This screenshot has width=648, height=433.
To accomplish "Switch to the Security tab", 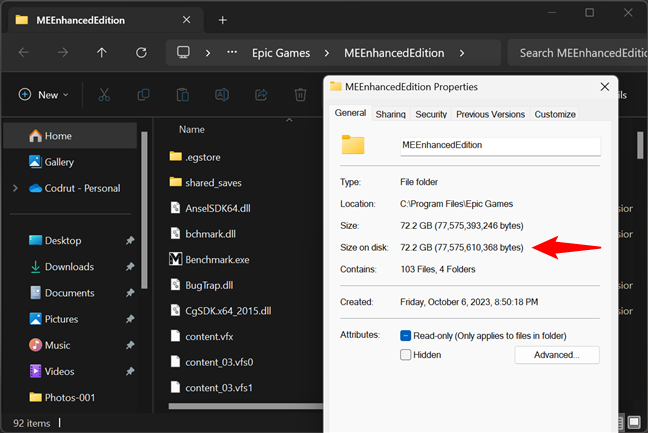I will pyautogui.click(x=431, y=114).
